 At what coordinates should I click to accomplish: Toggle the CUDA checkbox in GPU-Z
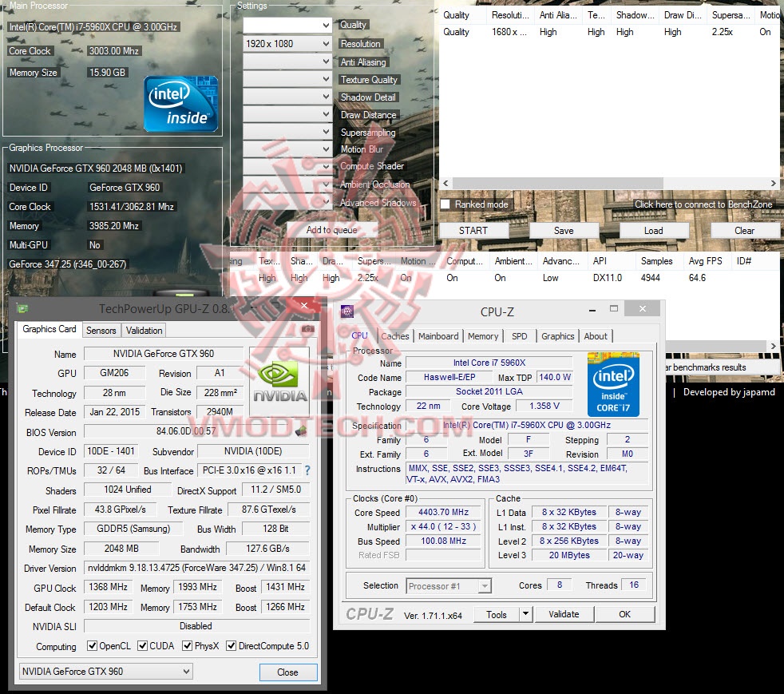(142, 645)
